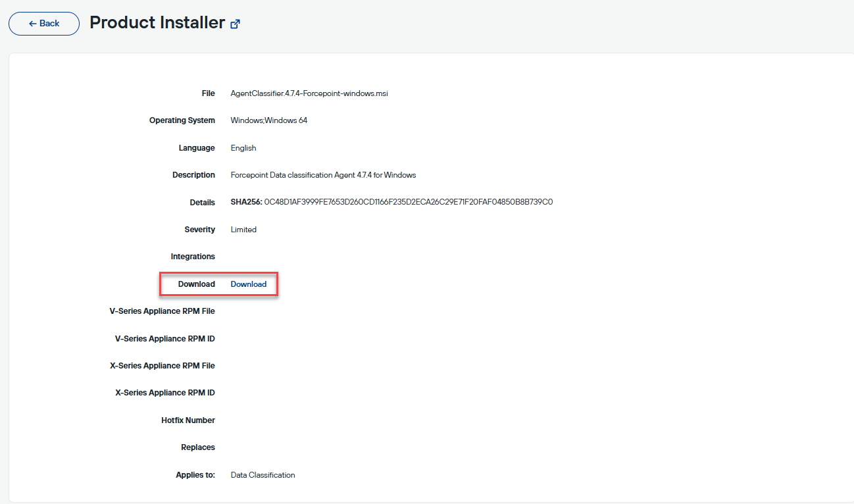Click the 'Hotfix Number' label
Screen dimensions: 854x504
188,420
